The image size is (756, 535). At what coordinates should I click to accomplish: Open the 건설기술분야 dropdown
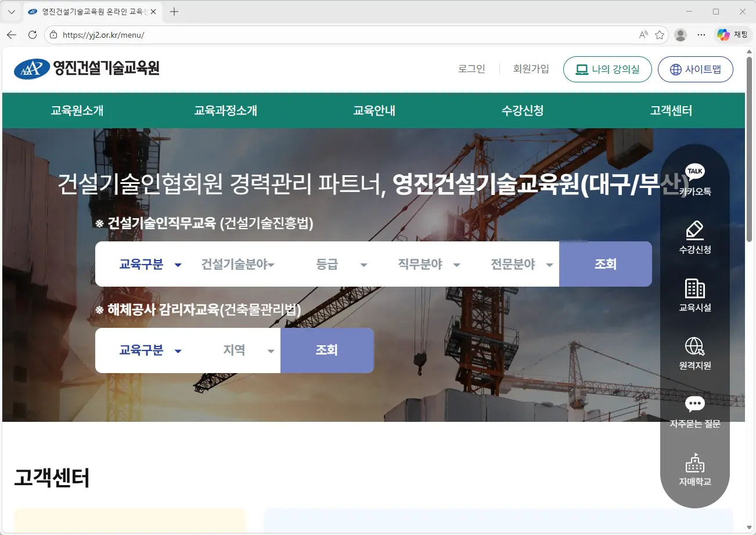(x=236, y=264)
